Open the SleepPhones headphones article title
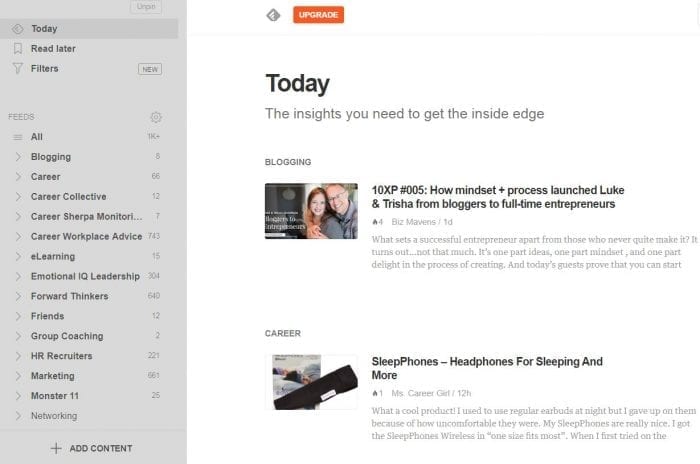This screenshot has width=700, height=464. point(487,368)
